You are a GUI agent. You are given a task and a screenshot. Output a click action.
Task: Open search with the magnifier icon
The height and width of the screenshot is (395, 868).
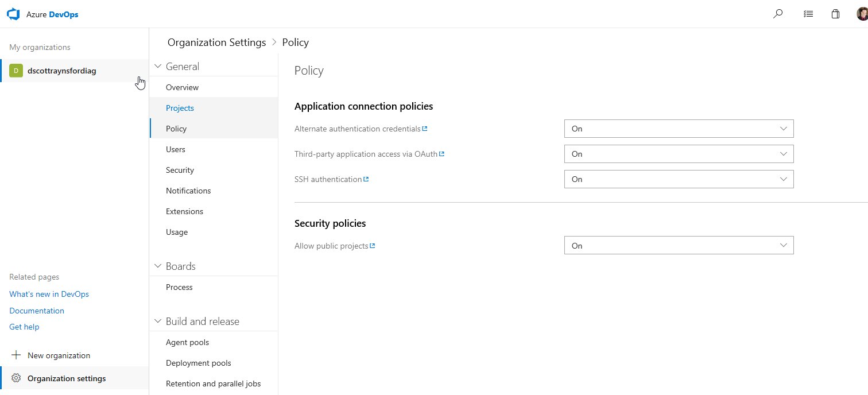click(778, 14)
